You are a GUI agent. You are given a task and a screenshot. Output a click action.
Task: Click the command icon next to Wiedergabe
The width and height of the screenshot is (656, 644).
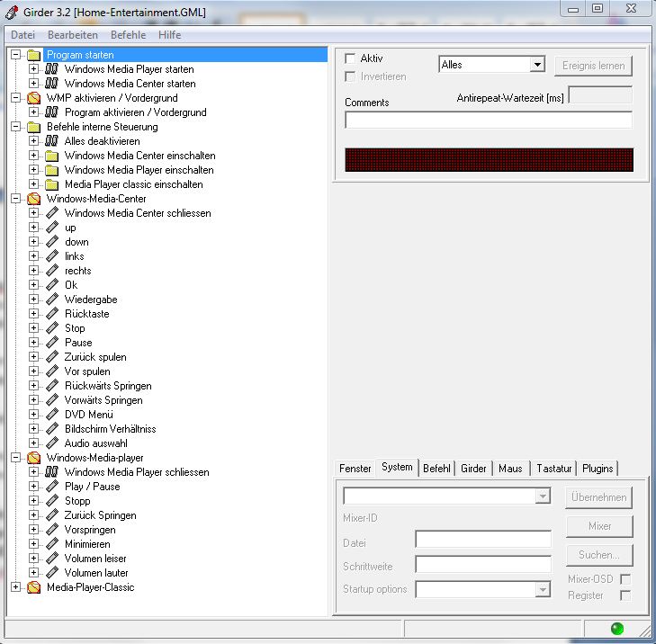(x=51, y=300)
